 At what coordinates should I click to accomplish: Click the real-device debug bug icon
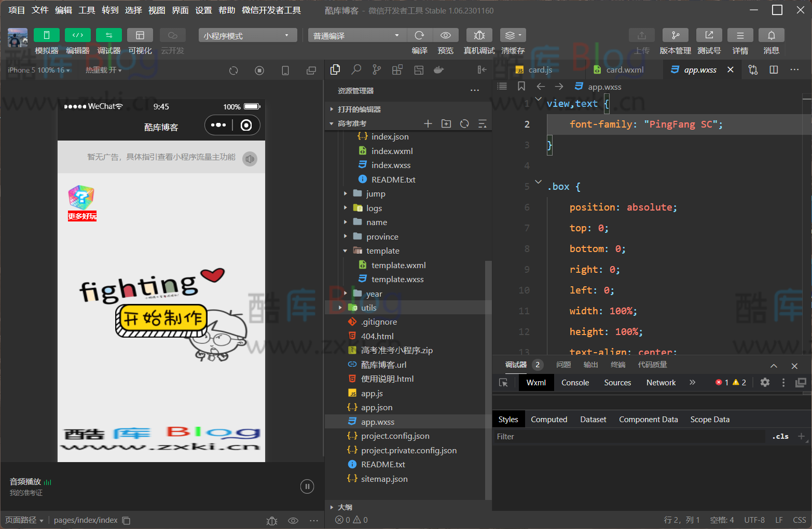tap(479, 35)
